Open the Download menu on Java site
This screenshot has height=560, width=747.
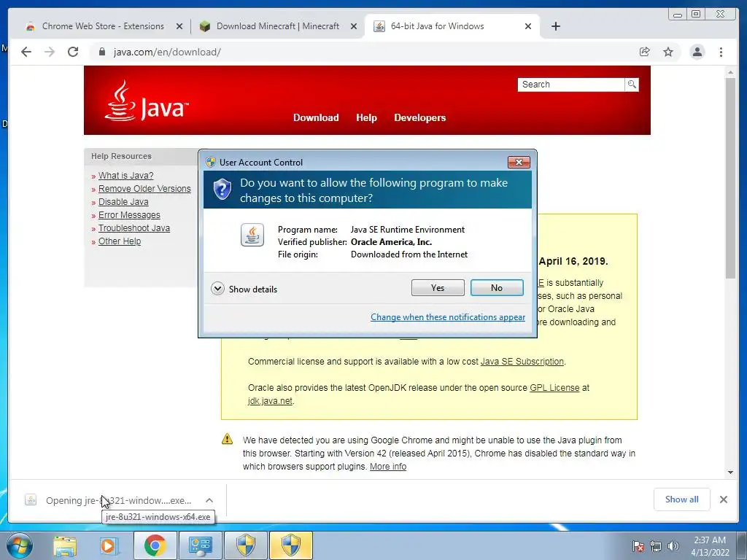click(x=316, y=117)
